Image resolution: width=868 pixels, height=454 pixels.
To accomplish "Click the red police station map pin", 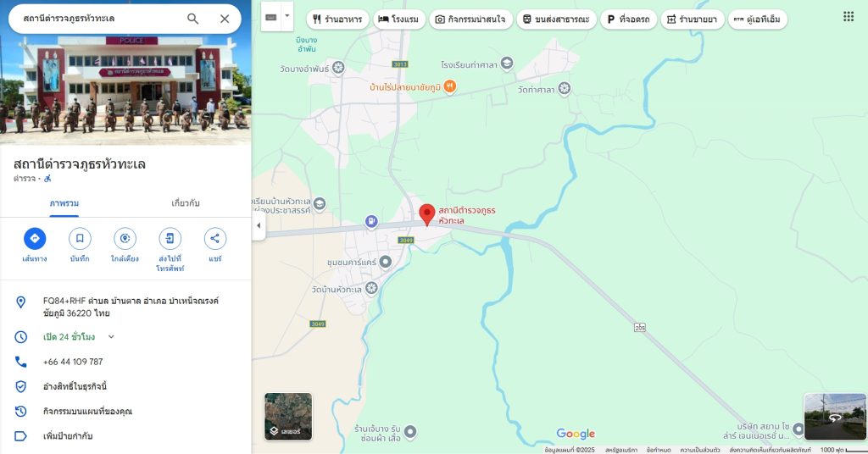I will click(x=427, y=214).
